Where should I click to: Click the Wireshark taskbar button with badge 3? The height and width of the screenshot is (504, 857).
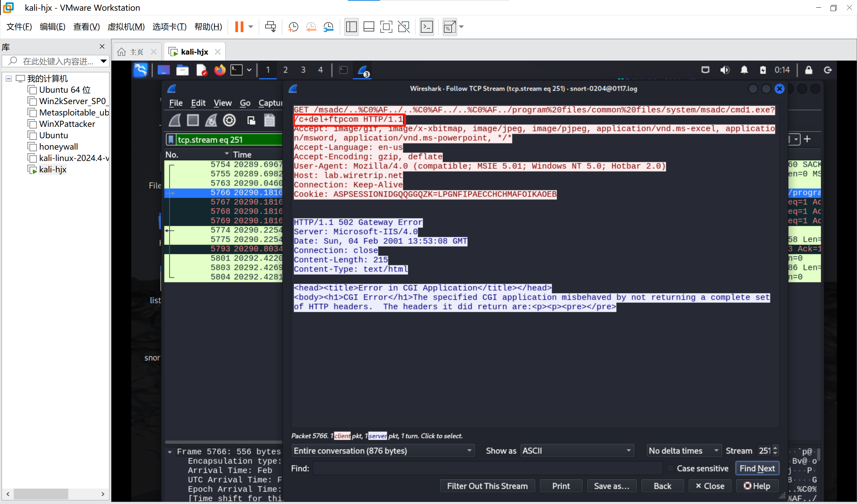(x=363, y=71)
